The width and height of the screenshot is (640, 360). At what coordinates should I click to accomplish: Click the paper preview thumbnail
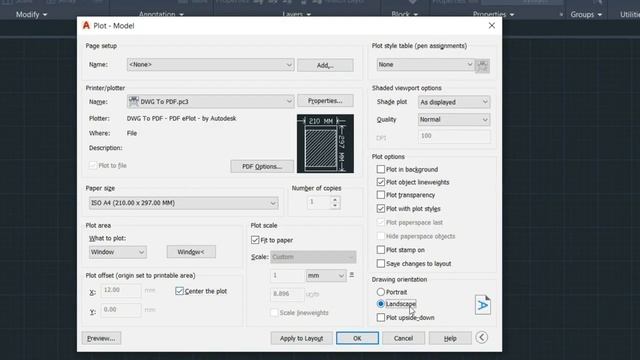pos(325,143)
